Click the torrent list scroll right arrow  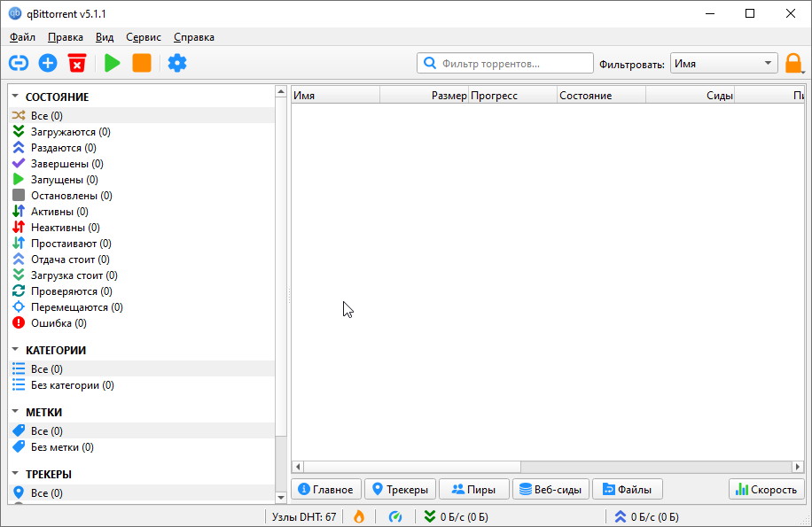pyautogui.click(x=798, y=467)
